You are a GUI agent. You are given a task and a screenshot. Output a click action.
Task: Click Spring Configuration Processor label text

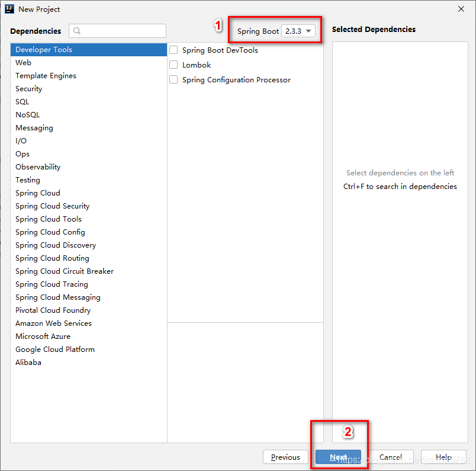pyautogui.click(x=236, y=80)
